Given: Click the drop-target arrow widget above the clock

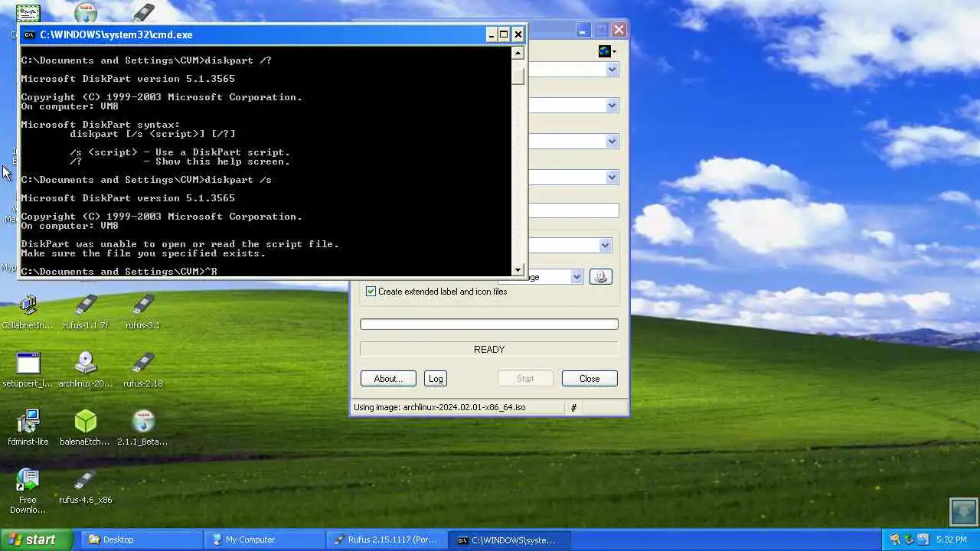Looking at the screenshot, I should click(964, 512).
